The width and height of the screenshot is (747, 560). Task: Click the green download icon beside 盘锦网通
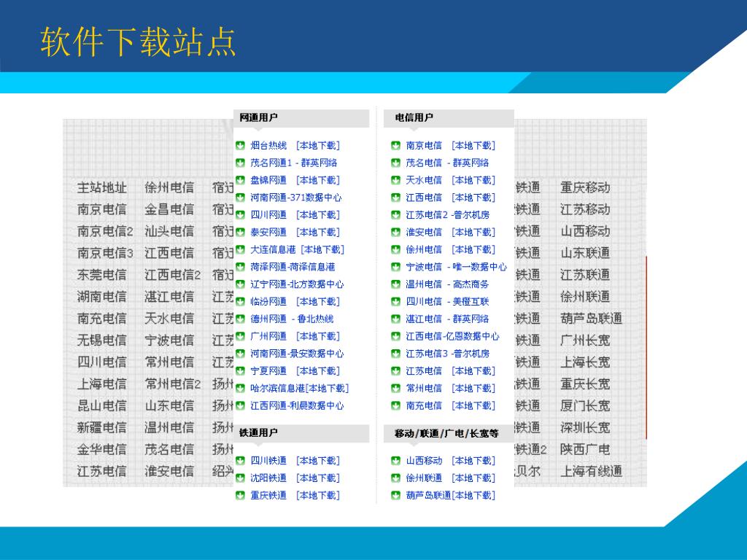click(x=241, y=181)
